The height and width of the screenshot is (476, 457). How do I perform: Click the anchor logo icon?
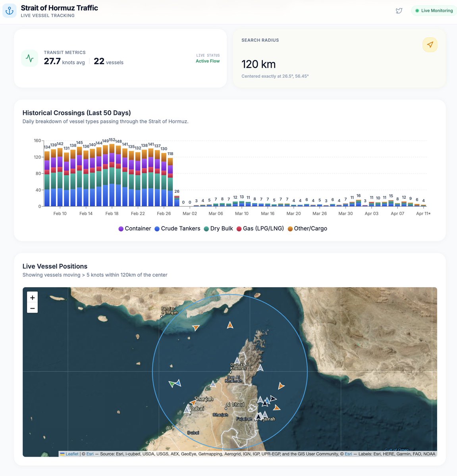tap(10, 11)
